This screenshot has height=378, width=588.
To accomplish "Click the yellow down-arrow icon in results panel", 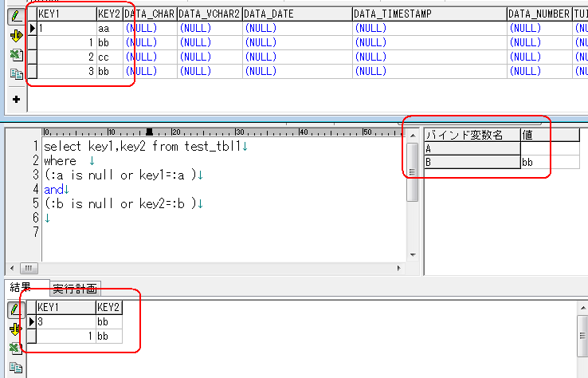I will click(x=15, y=329).
